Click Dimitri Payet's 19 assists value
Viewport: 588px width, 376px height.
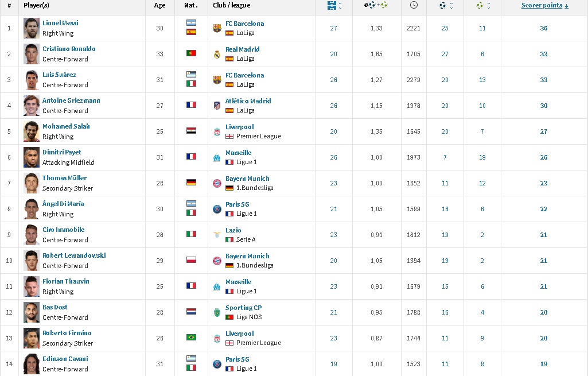pos(482,157)
